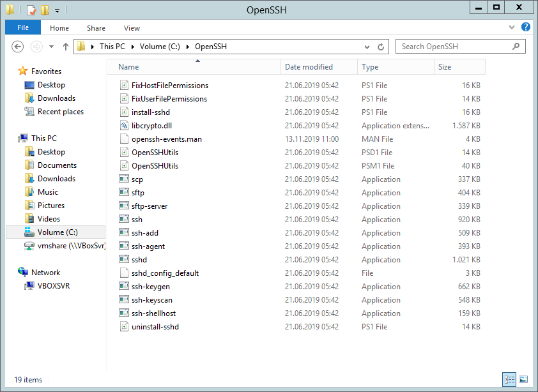Select Desktop under Favorites
The image size is (538, 392).
51,85
